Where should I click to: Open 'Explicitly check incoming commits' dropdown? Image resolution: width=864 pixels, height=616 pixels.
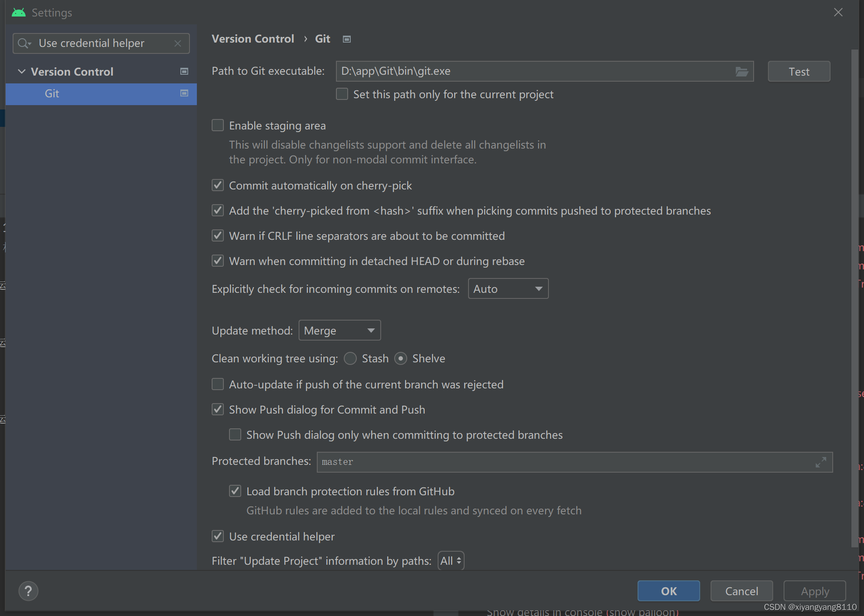508,288
